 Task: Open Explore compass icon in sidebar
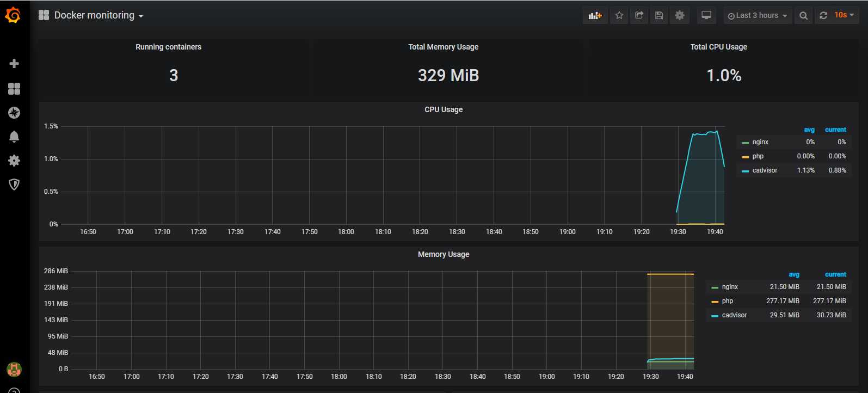coord(14,113)
